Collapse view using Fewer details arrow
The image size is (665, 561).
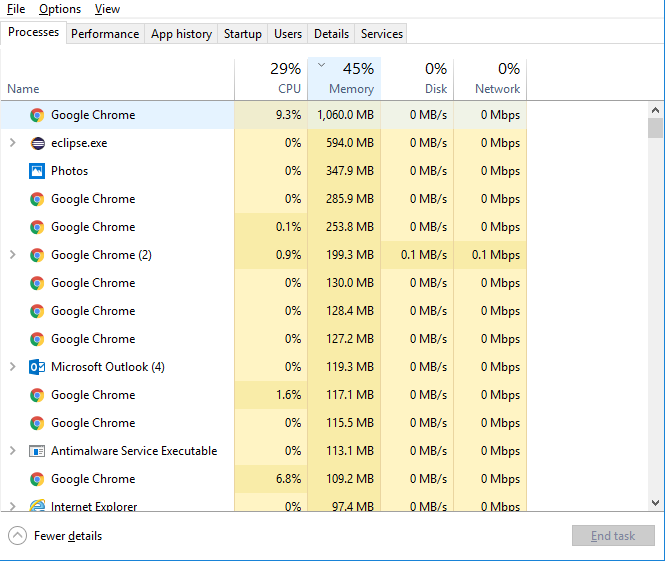point(18,536)
